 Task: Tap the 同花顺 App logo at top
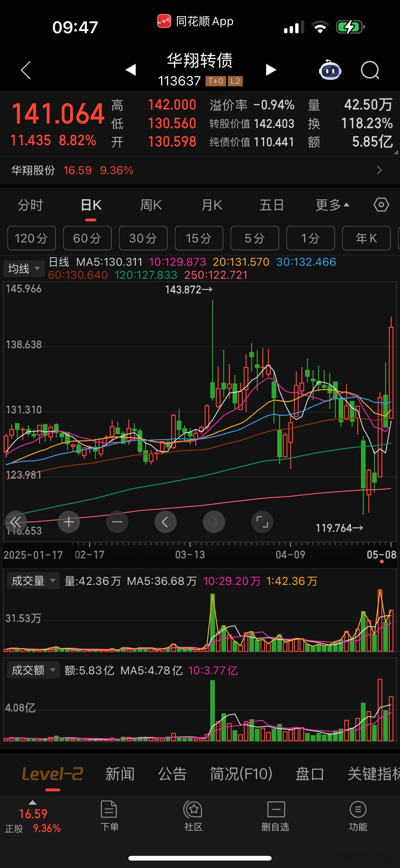pos(164,21)
